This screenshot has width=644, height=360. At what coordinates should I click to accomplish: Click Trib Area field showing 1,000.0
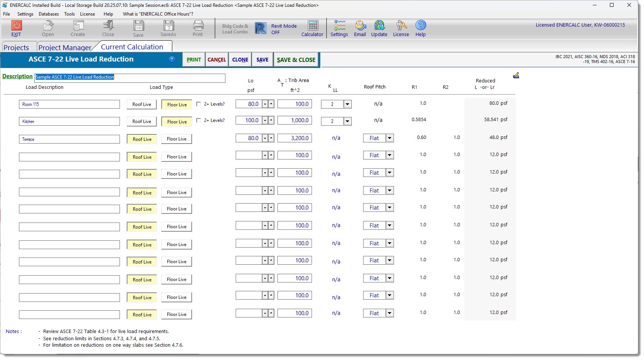[x=294, y=120]
